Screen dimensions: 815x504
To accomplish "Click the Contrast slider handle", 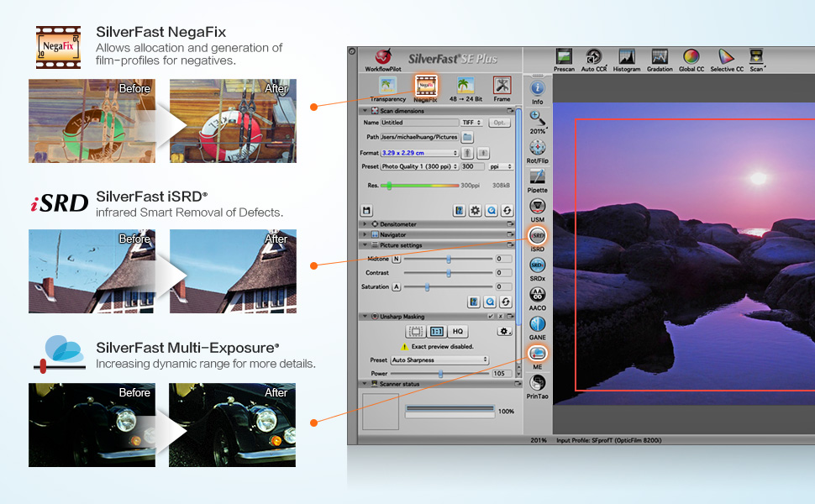I will point(449,273).
